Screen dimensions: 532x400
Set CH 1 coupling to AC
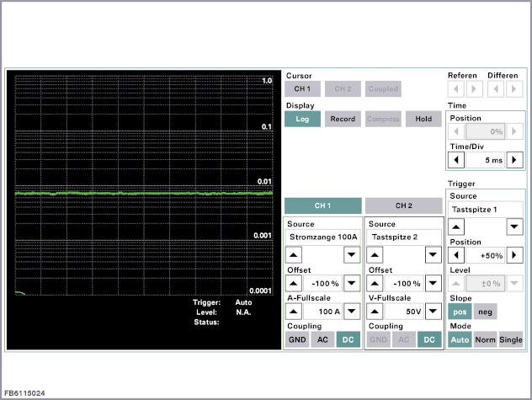[x=322, y=339]
